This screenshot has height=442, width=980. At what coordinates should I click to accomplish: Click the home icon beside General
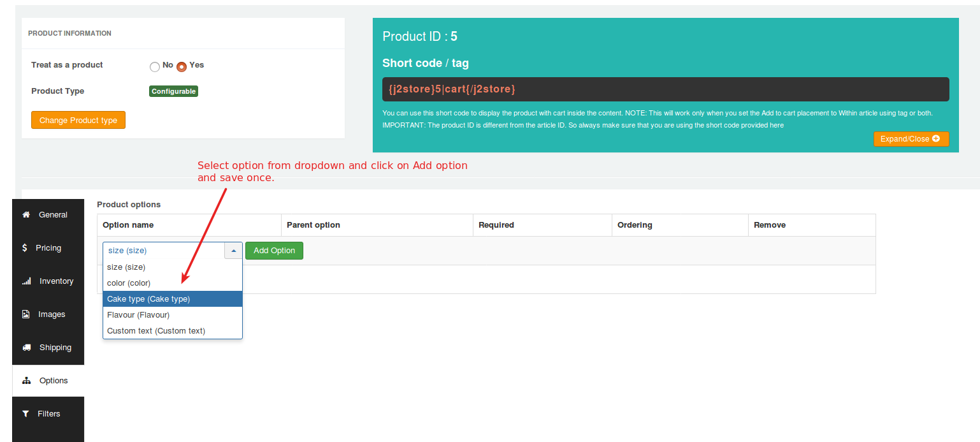tap(26, 215)
